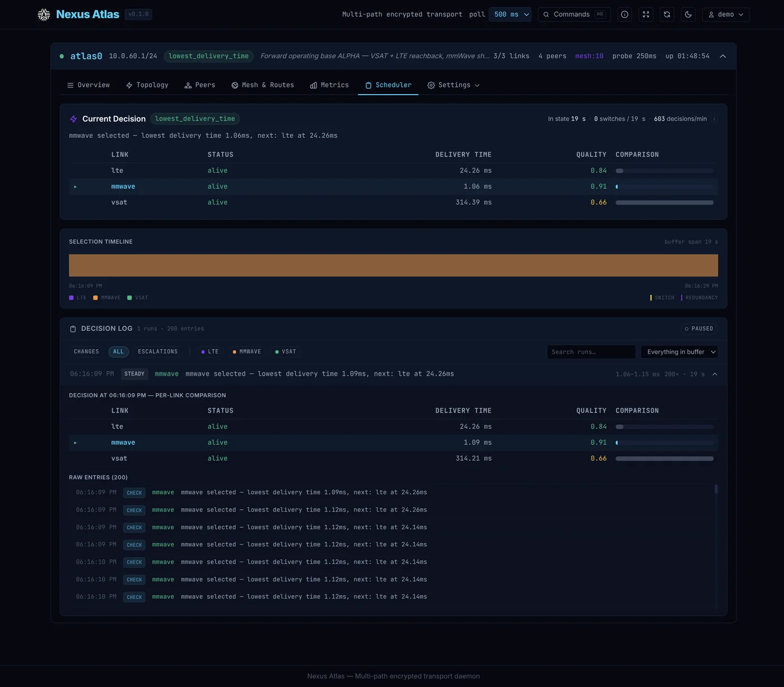Image resolution: width=784 pixels, height=687 pixels.
Task: Click the first CHECK raw entry at 06:16:09
Action: pos(393,493)
